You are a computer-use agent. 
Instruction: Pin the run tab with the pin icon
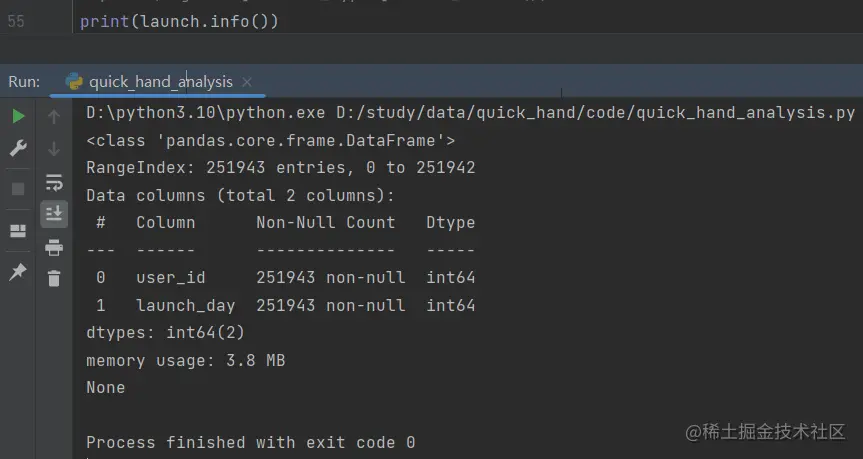tap(18, 271)
